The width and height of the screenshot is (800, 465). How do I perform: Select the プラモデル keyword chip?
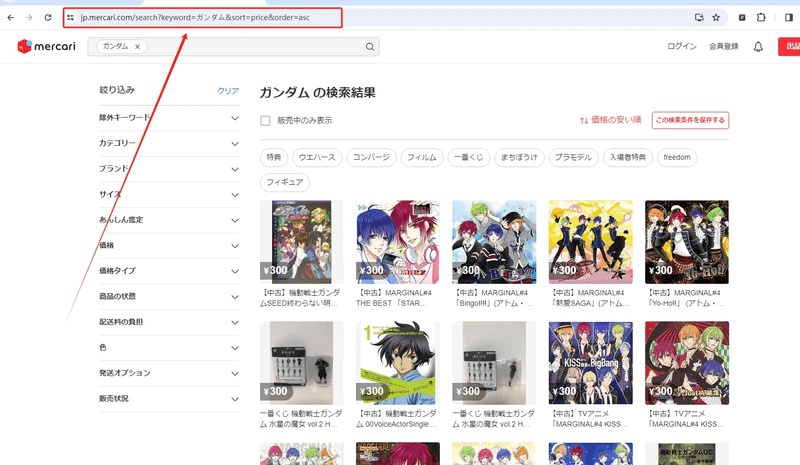click(573, 157)
